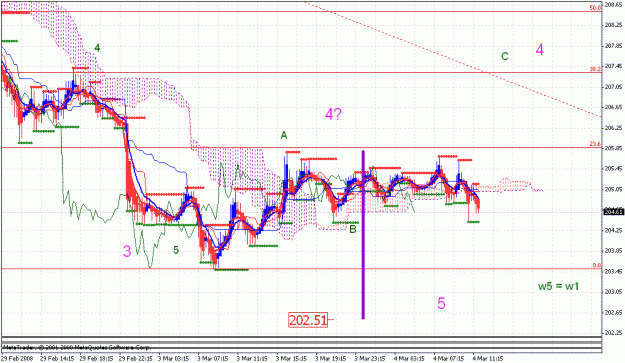Click the 50.0 Fibonacci level label
625x363 pixels.
596,8
